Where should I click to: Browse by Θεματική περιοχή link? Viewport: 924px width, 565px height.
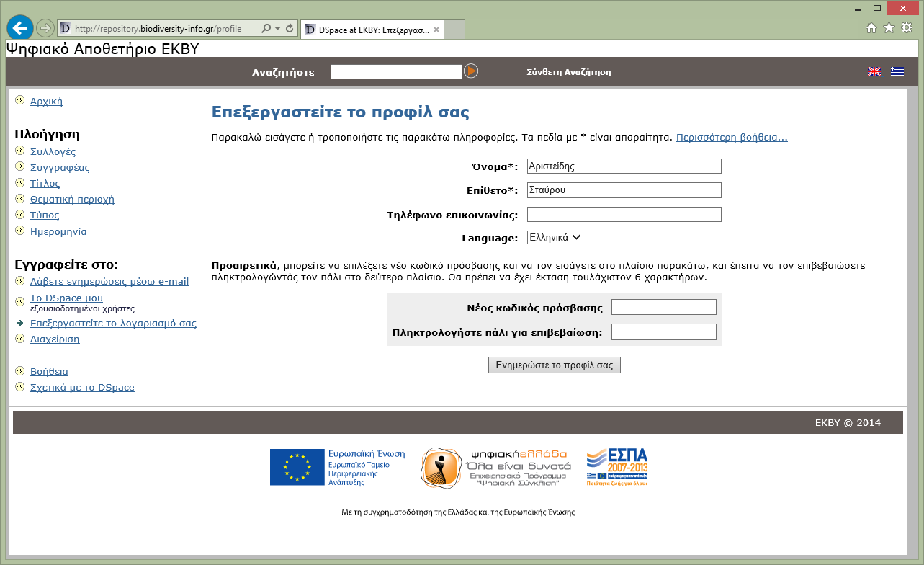pyautogui.click(x=72, y=199)
